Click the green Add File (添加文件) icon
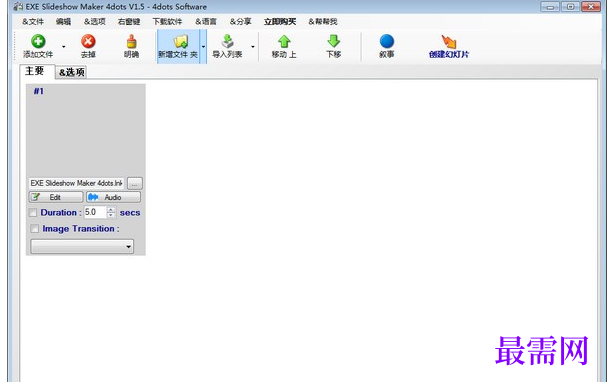This screenshot has width=607, height=382. coord(38,41)
